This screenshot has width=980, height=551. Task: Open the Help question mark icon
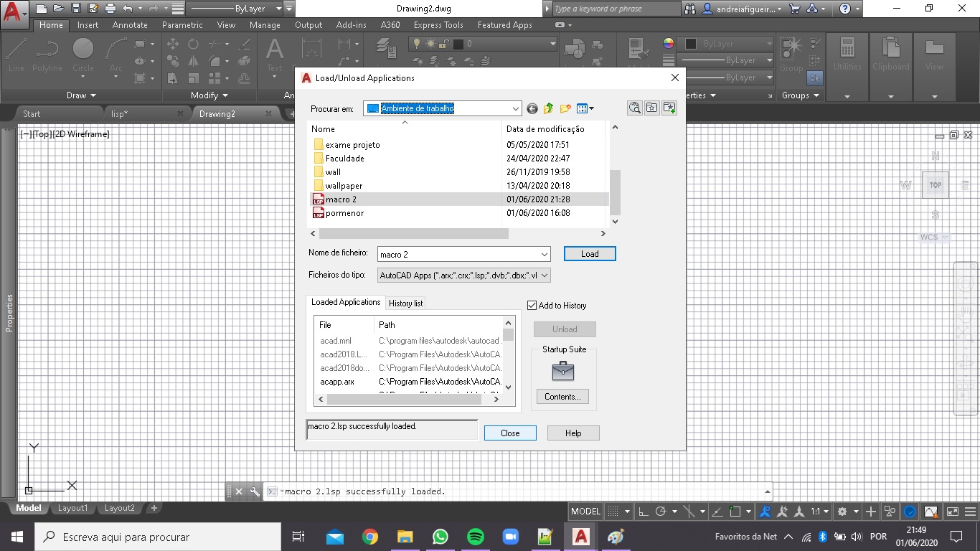(x=845, y=9)
